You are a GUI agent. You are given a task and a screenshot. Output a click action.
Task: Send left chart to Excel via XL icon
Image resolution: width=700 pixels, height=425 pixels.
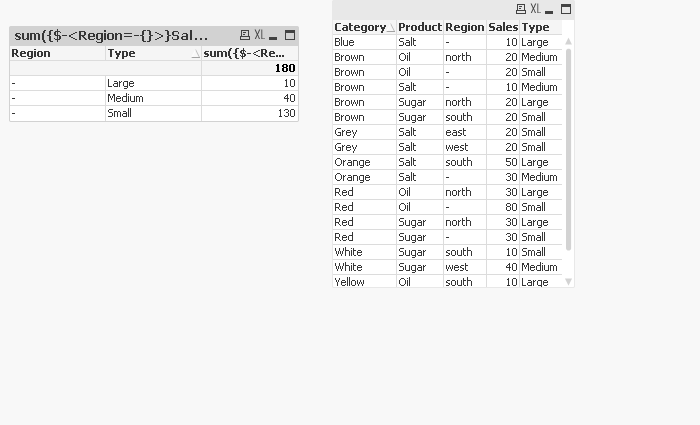coord(259,35)
